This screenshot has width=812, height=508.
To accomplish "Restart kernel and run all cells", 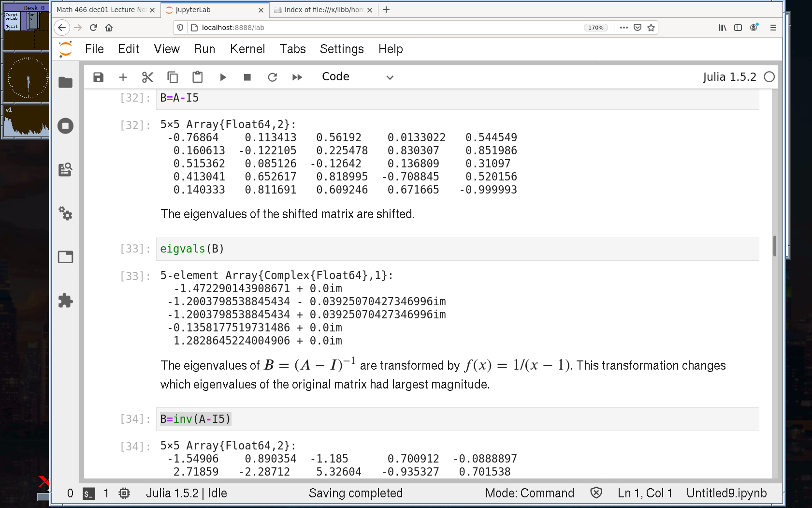I will (x=297, y=77).
